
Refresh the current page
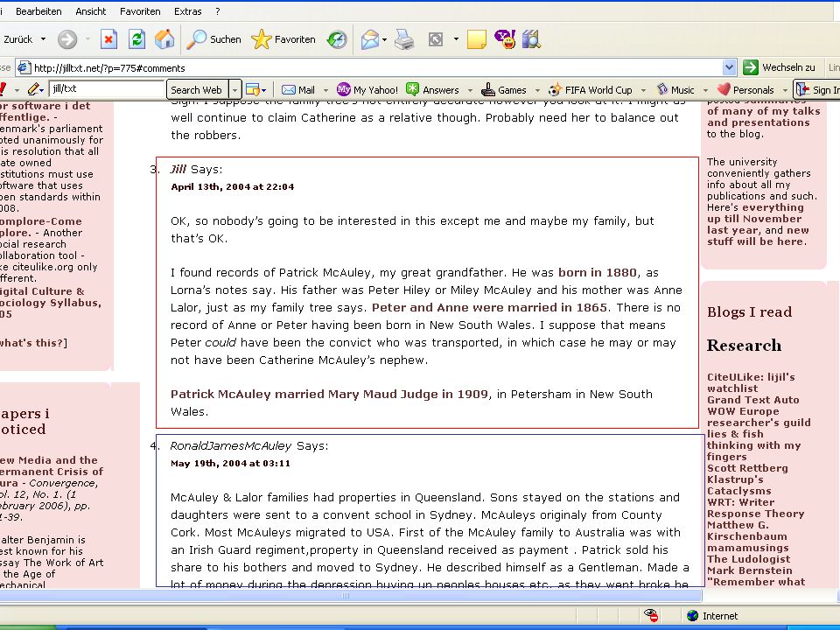pyautogui.click(x=136, y=39)
